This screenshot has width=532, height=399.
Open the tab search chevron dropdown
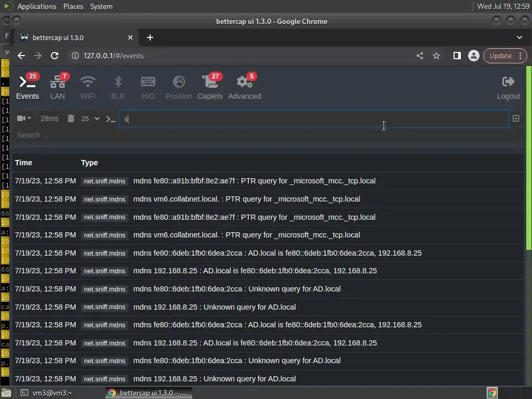(x=520, y=37)
